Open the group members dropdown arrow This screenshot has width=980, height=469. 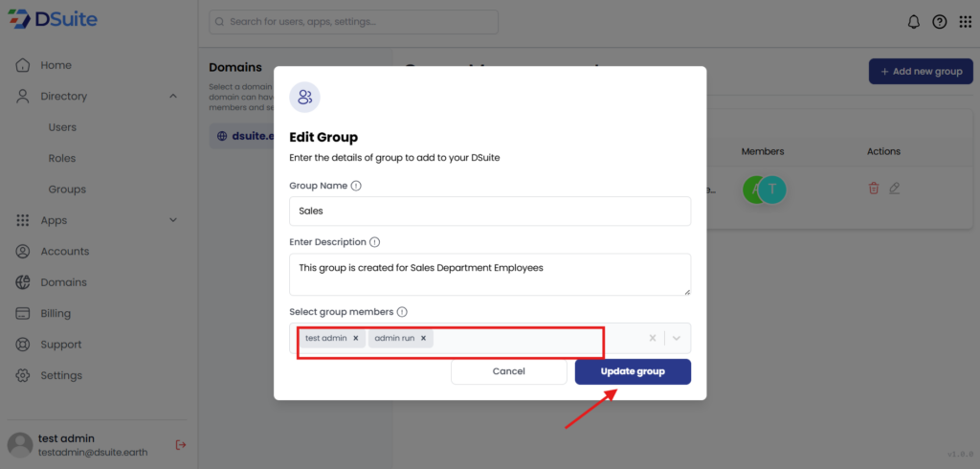click(677, 338)
